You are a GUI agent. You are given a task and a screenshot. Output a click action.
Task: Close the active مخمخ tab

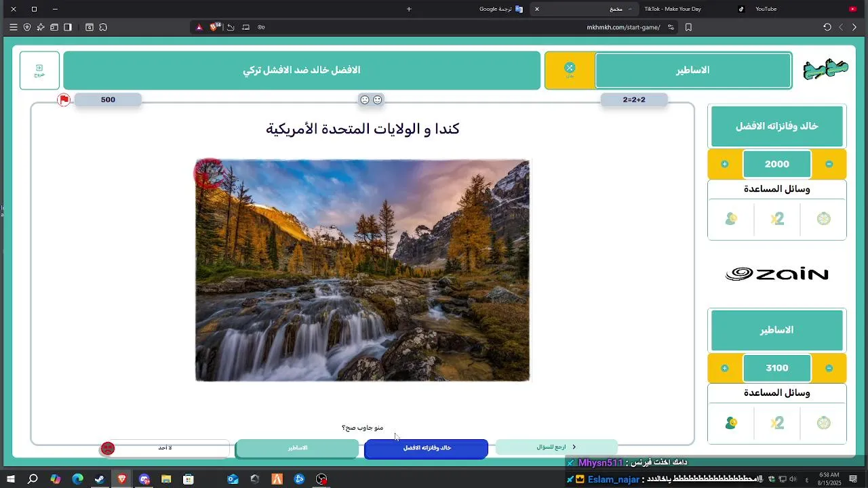click(x=537, y=9)
